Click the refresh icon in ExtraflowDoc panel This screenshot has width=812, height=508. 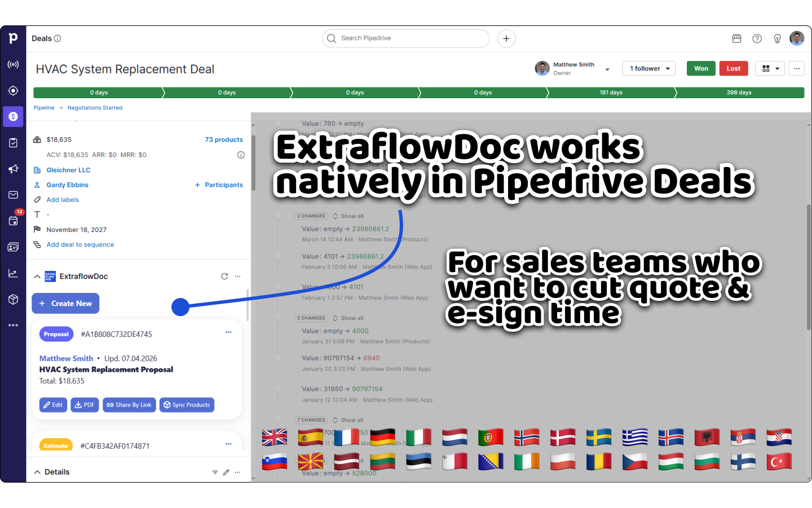tap(224, 276)
